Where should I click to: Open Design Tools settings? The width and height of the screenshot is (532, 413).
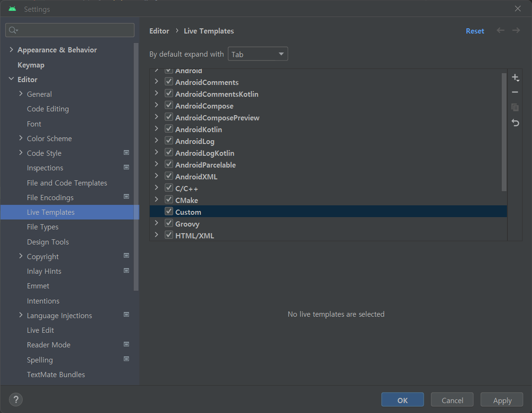(x=48, y=242)
